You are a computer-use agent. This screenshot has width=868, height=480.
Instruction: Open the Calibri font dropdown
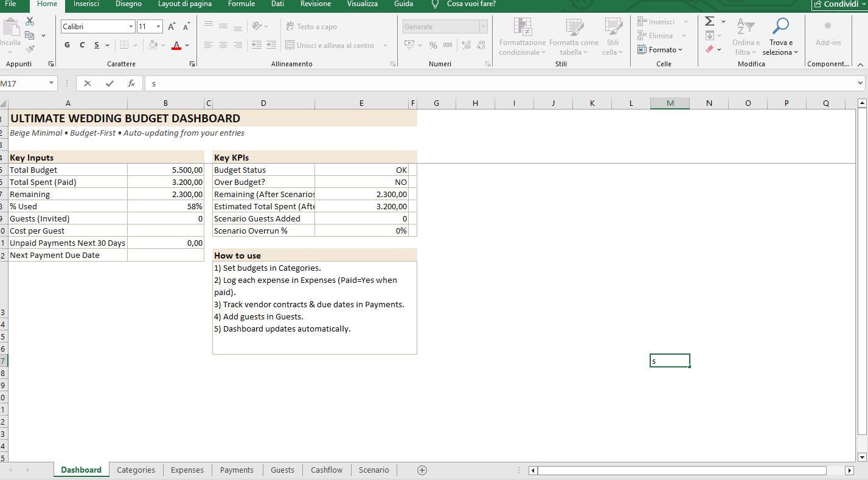pos(130,26)
